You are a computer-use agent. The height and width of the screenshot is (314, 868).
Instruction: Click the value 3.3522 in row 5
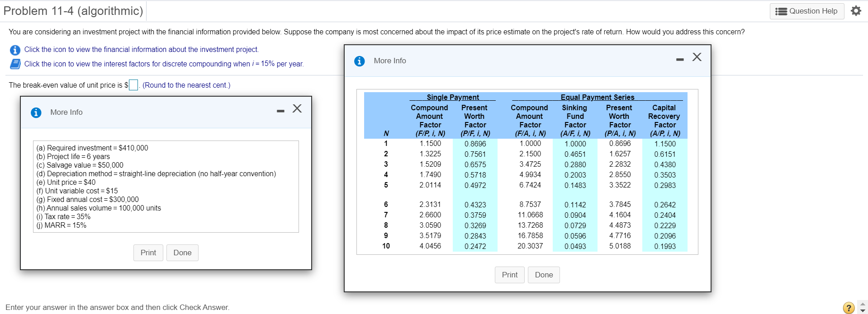coord(620,185)
